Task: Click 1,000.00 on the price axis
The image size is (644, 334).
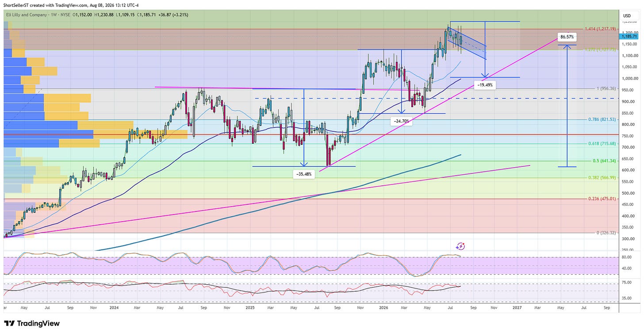Action: click(630, 79)
